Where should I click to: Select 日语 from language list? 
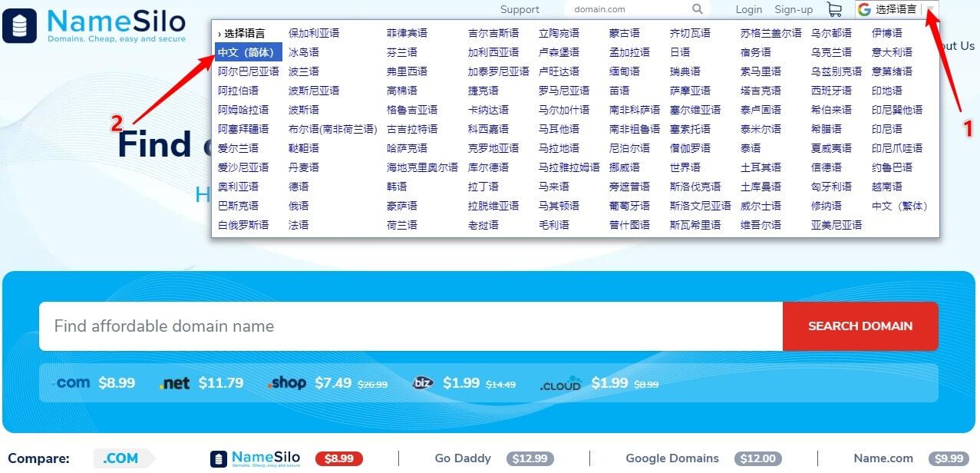point(680,52)
